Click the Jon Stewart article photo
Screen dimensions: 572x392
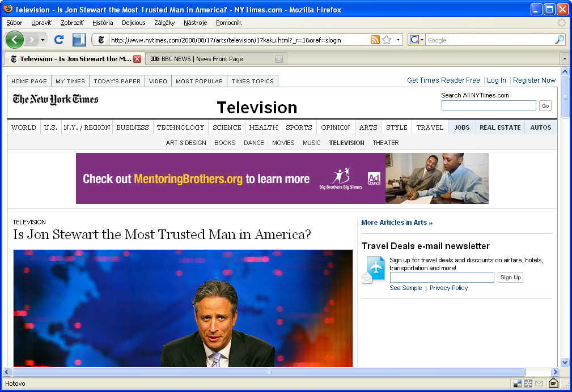[x=183, y=308]
